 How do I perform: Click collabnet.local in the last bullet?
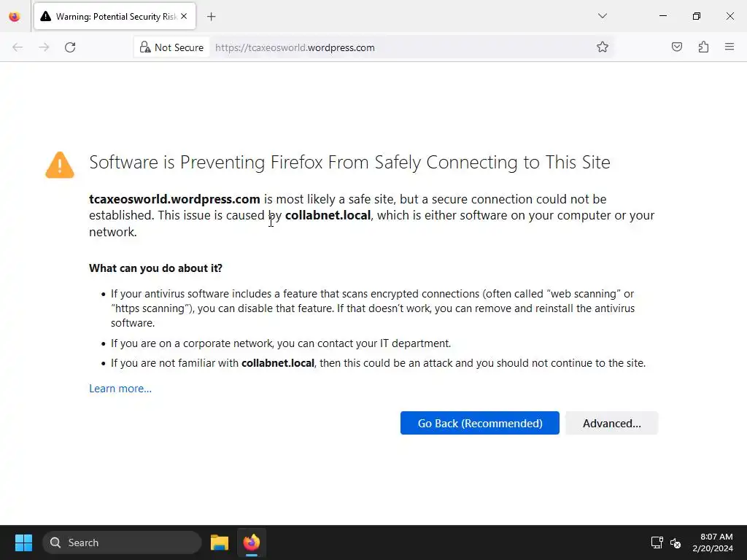click(278, 363)
